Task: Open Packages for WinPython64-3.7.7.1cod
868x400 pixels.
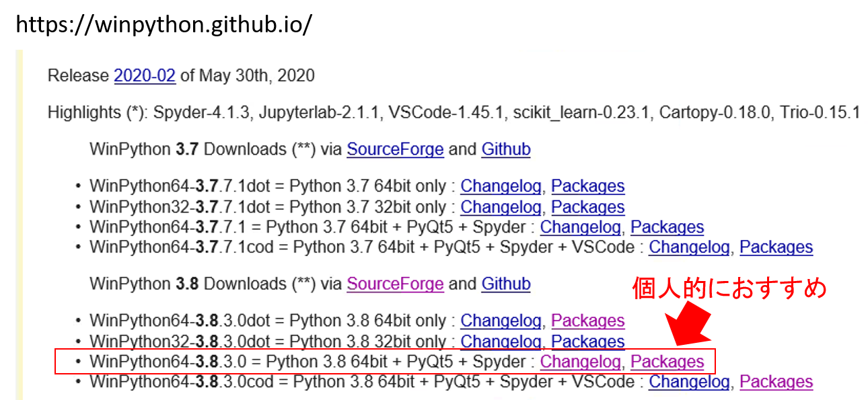Action: [776, 247]
